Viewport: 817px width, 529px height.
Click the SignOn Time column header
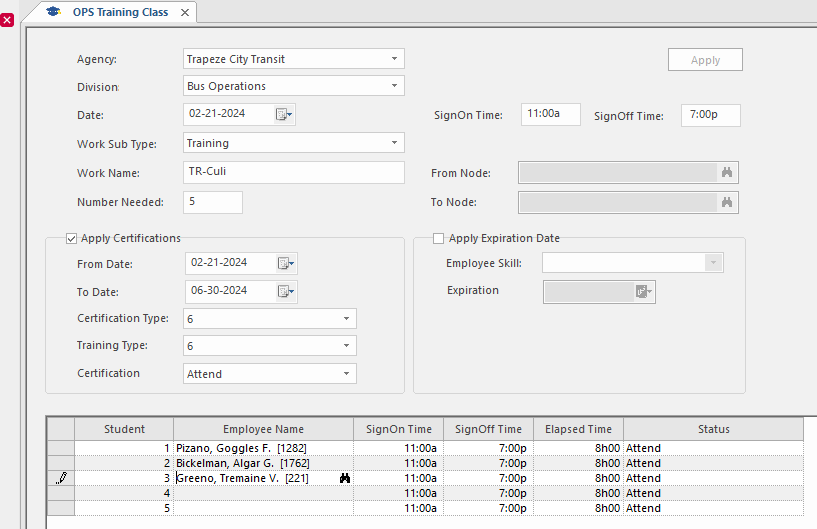pyautogui.click(x=399, y=429)
